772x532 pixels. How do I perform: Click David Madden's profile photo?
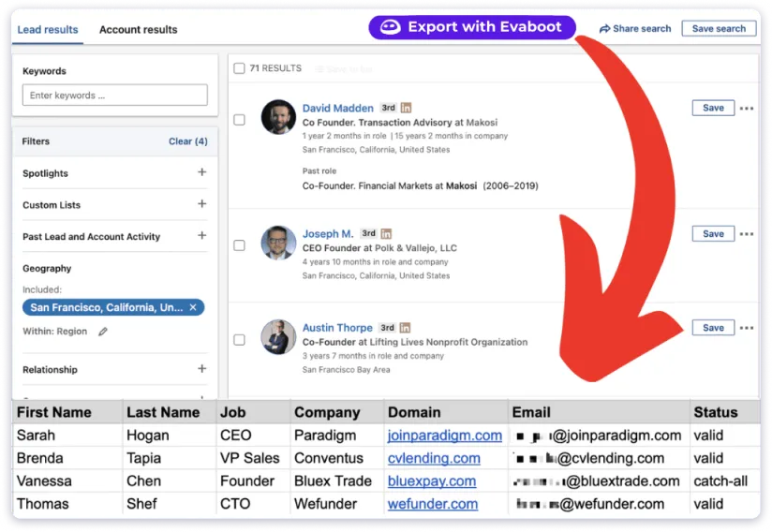click(x=278, y=117)
